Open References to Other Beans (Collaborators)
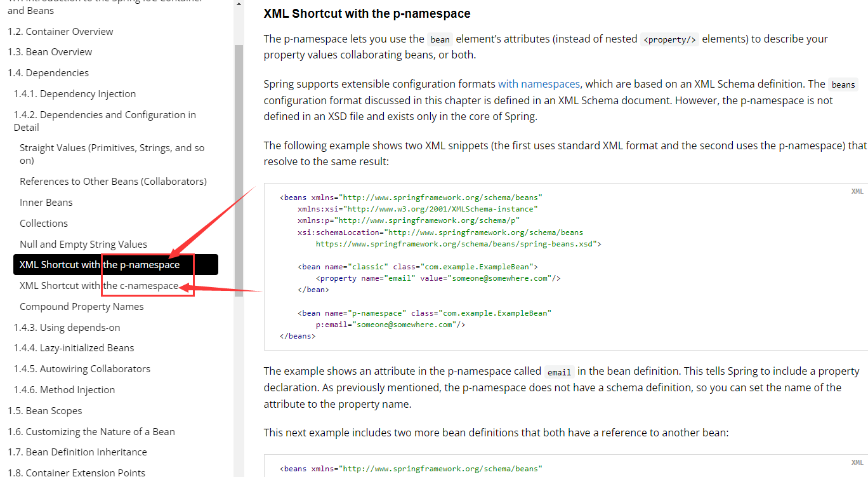The height and width of the screenshot is (477, 868). tap(113, 182)
